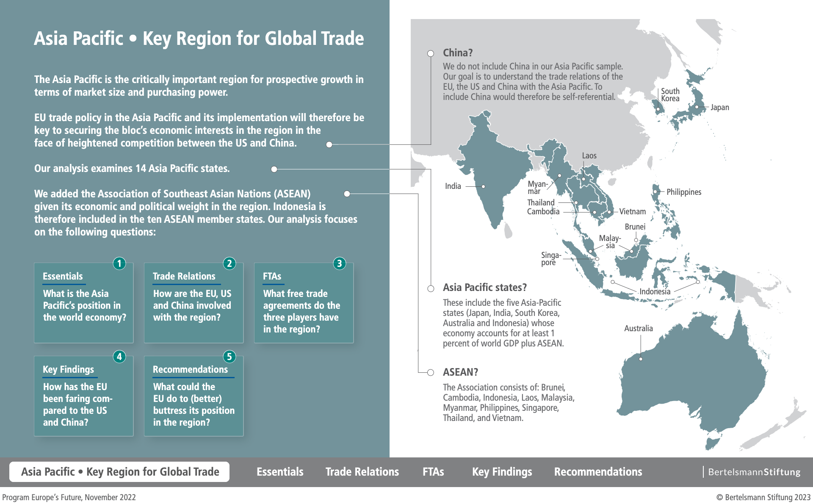813x504 pixels.
Task: Click the 'South Korea' map label
Action: pos(670,95)
